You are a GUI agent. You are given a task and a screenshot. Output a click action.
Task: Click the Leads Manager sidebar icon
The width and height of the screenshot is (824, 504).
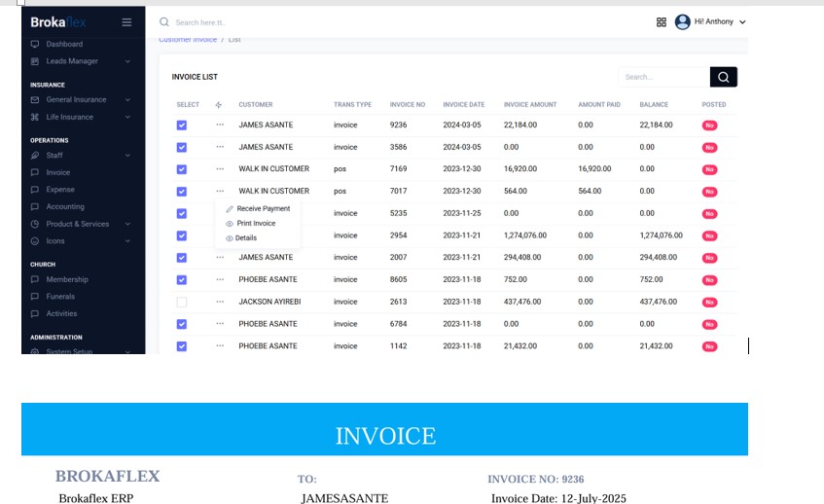point(36,61)
